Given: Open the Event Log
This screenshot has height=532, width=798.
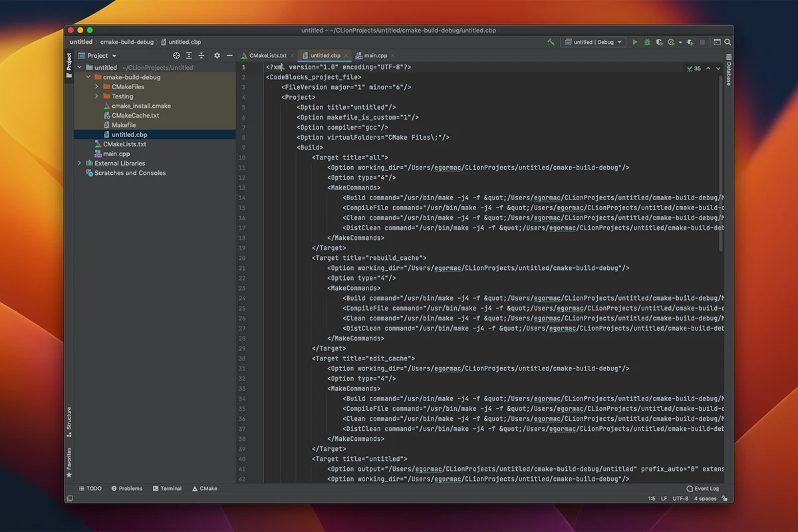Looking at the screenshot, I should tap(702, 488).
